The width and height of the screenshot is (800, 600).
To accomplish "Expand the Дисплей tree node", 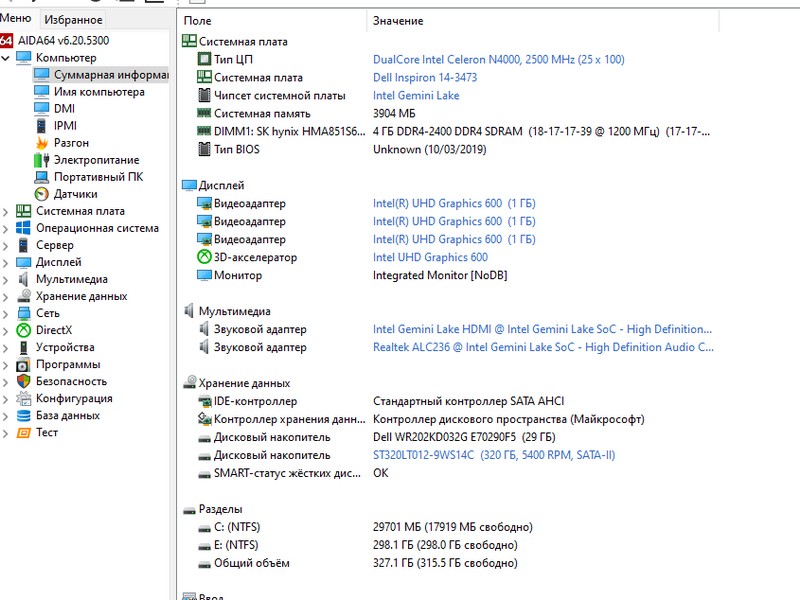I will [x=6, y=263].
